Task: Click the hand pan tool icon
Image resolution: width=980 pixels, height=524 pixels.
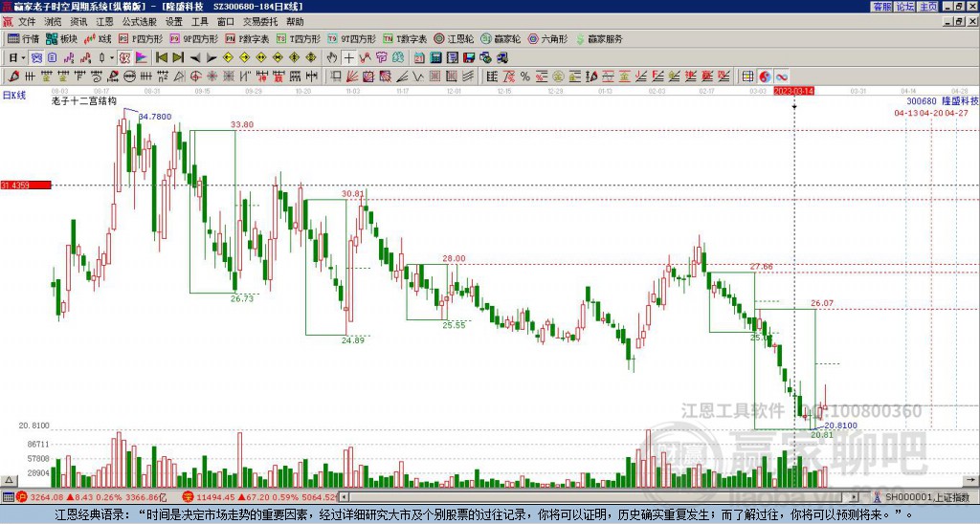Action: [332, 58]
